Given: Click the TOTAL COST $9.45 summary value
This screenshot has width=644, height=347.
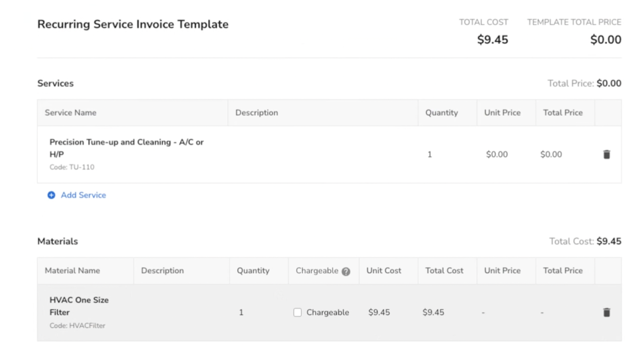Looking at the screenshot, I should coord(493,40).
